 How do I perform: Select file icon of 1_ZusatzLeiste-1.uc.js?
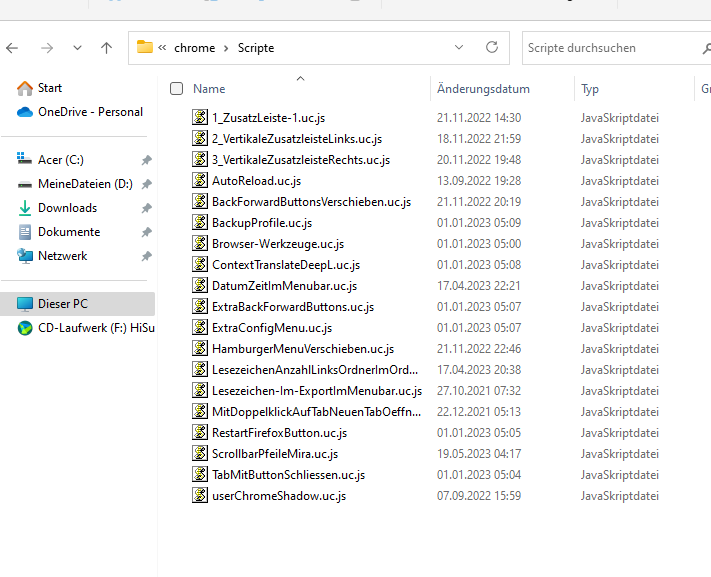(x=200, y=117)
